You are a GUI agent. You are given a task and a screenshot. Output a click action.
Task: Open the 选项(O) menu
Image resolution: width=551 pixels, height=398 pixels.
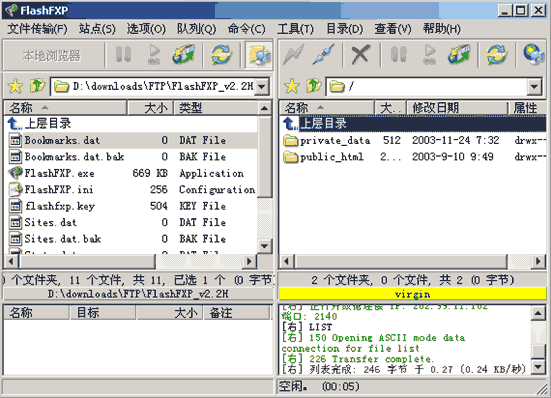click(x=146, y=29)
